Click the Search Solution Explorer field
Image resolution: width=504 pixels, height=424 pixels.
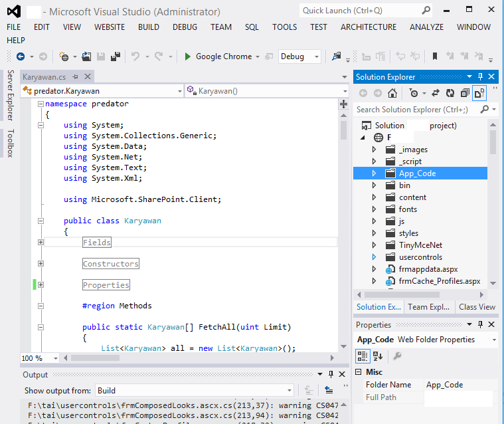(x=415, y=110)
